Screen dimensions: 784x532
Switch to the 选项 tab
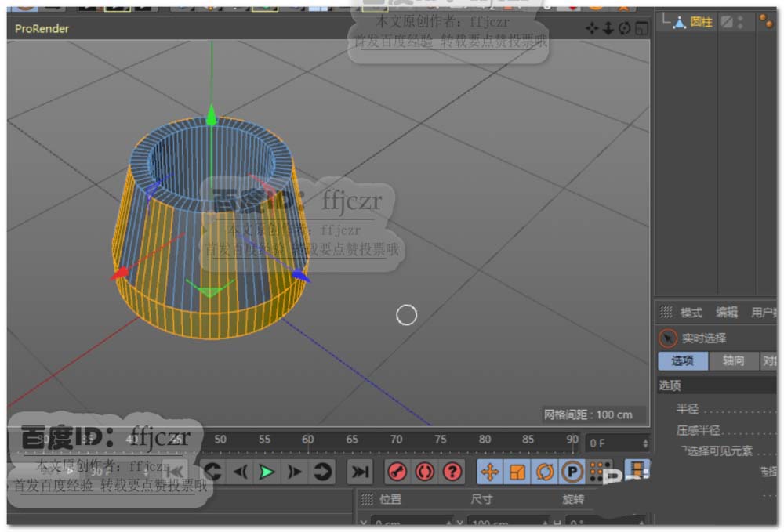(x=682, y=360)
